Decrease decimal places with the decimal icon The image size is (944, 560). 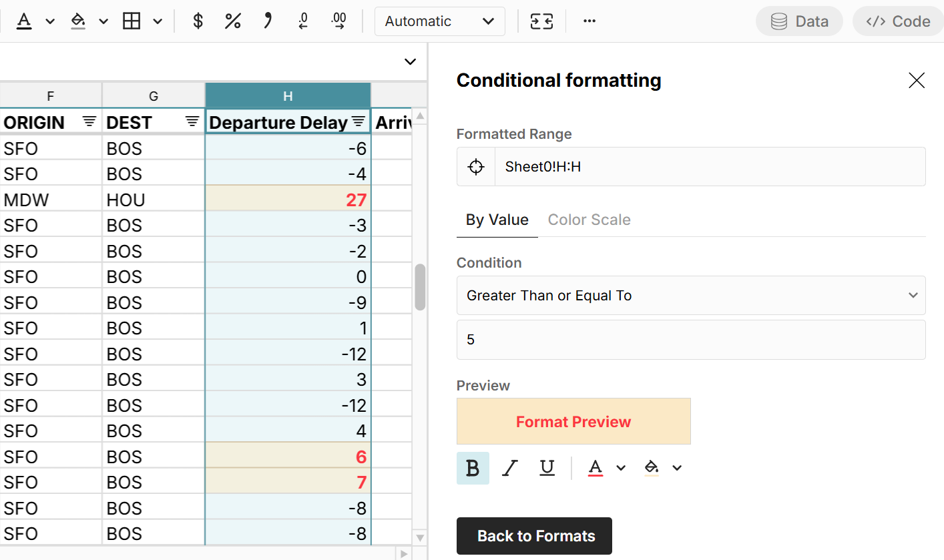pyautogui.click(x=302, y=21)
